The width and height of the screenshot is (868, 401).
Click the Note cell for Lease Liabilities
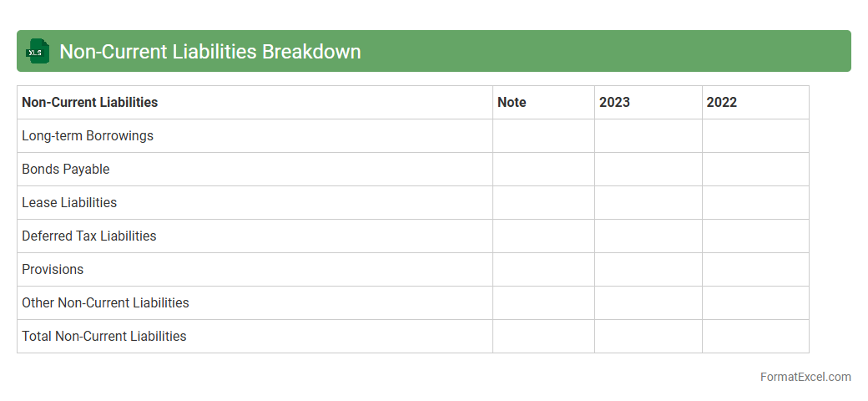coord(543,203)
